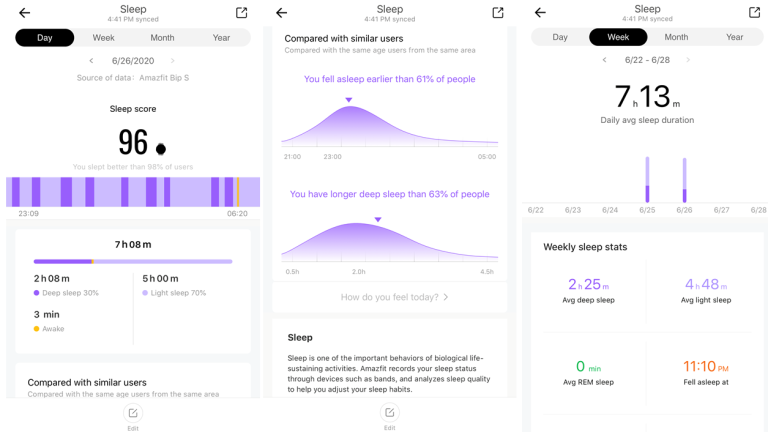Go back from the Day sleep screen
This screenshot has height=432, width=768.
[x=24, y=13]
